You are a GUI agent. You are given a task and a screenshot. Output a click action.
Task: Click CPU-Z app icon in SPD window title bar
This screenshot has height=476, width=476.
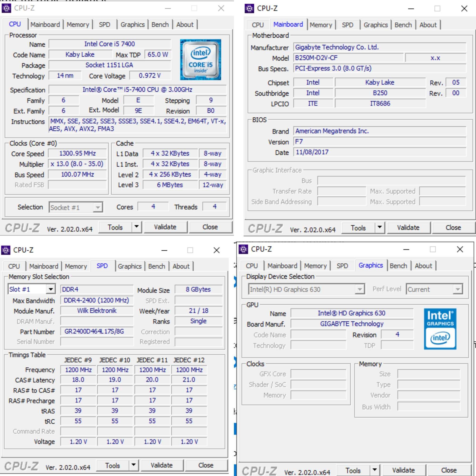6,250
